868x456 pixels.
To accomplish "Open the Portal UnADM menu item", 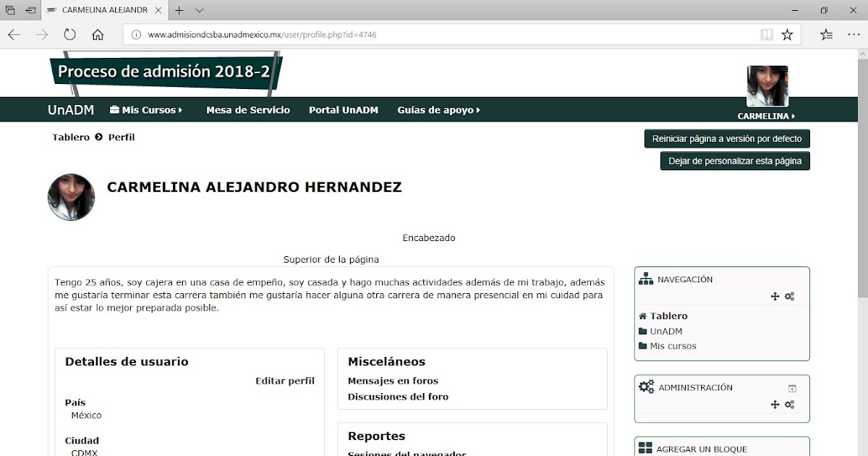I will click(343, 110).
